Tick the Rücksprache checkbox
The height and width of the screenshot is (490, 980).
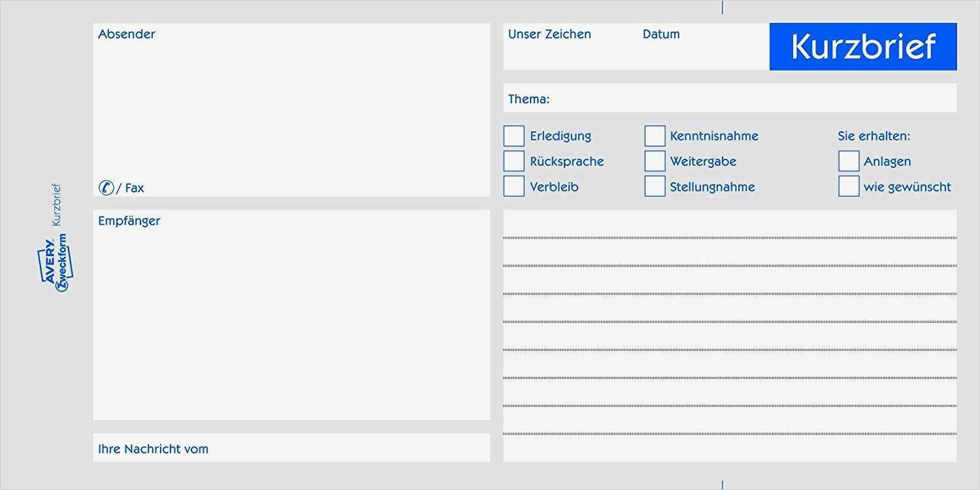514,161
